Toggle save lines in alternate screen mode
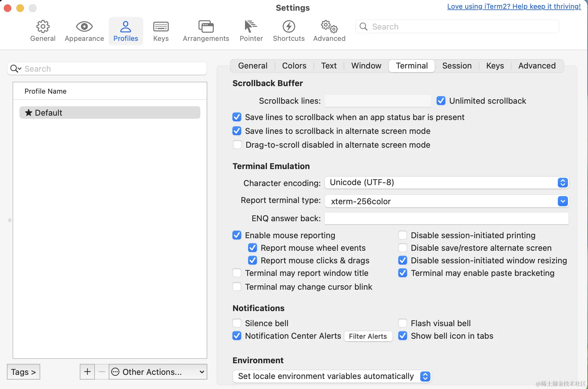This screenshot has width=588, height=389. point(237,131)
